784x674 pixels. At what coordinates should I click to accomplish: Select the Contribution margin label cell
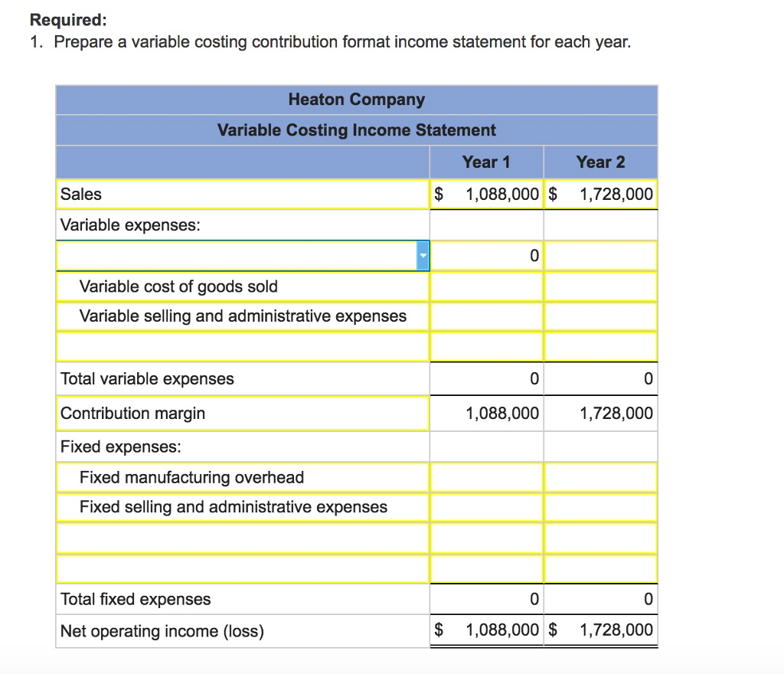point(243,414)
